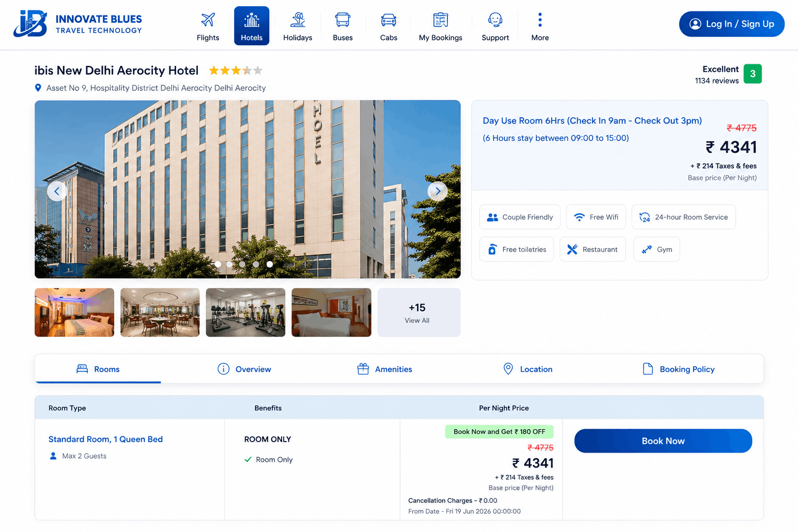Screen dimensions: 798x532
Task: Open the gym equipment thumbnail
Action: [246, 312]
